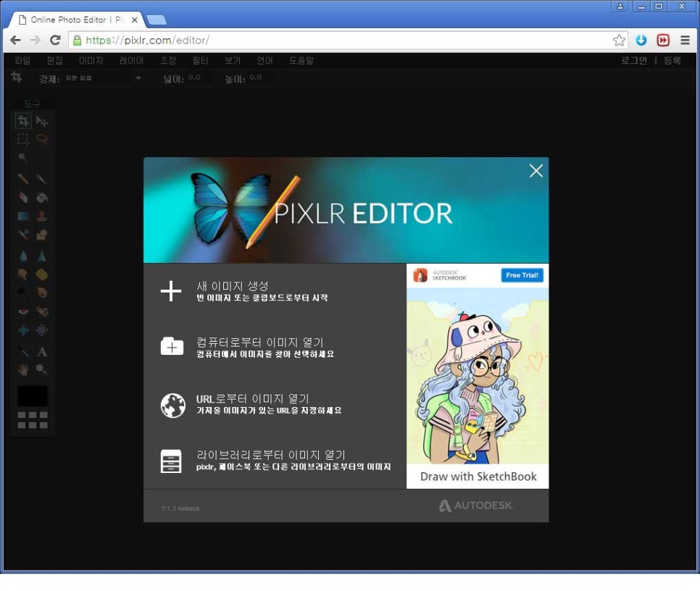Select the Gradient tool
Screen dimensions: 700x591
tap(23, 217)
